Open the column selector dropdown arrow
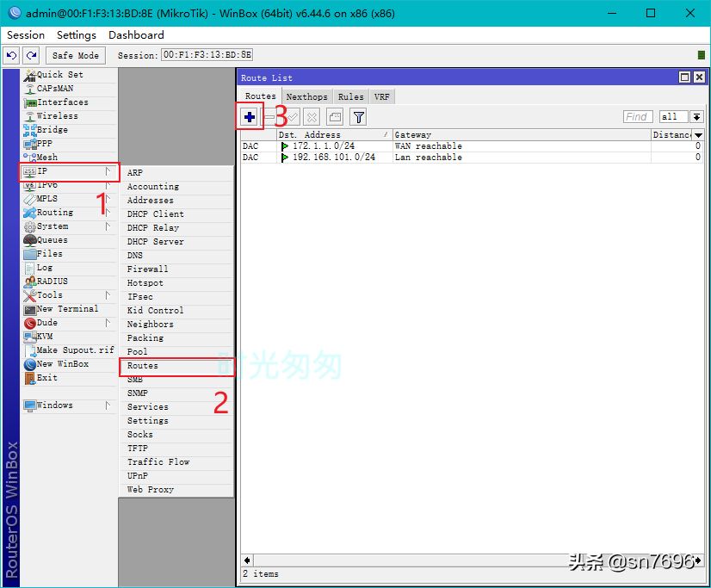The image size is (711, 588). coord(698,134)
